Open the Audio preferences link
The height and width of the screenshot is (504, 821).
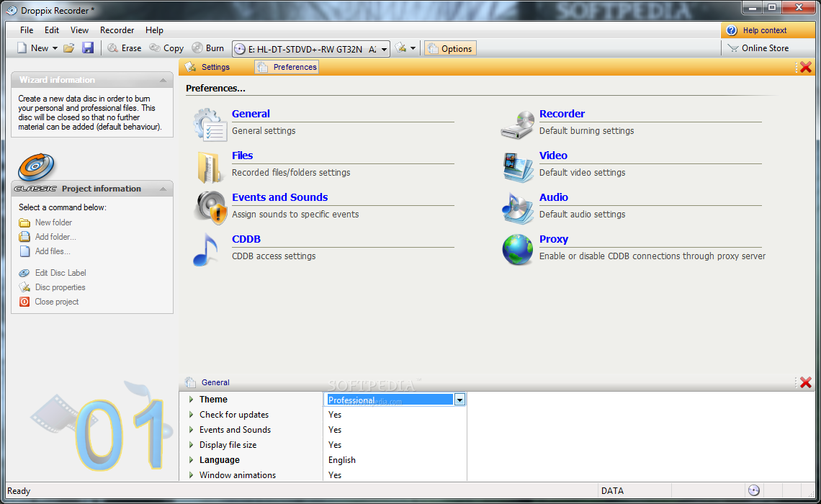pos(553,197)
